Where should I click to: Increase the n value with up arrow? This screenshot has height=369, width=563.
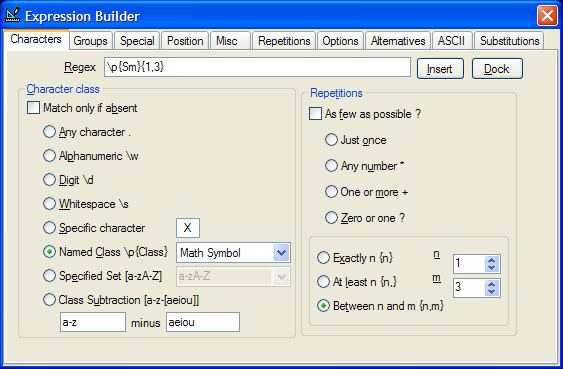(x=492, y=260)
